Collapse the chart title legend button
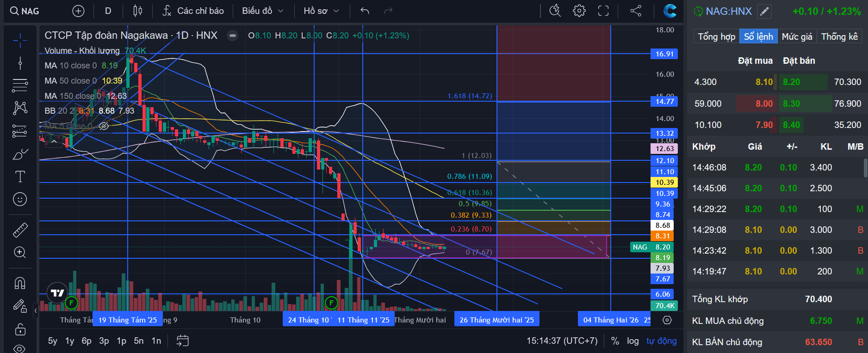Viewport: 868px width, 353px height. [233, 36]
